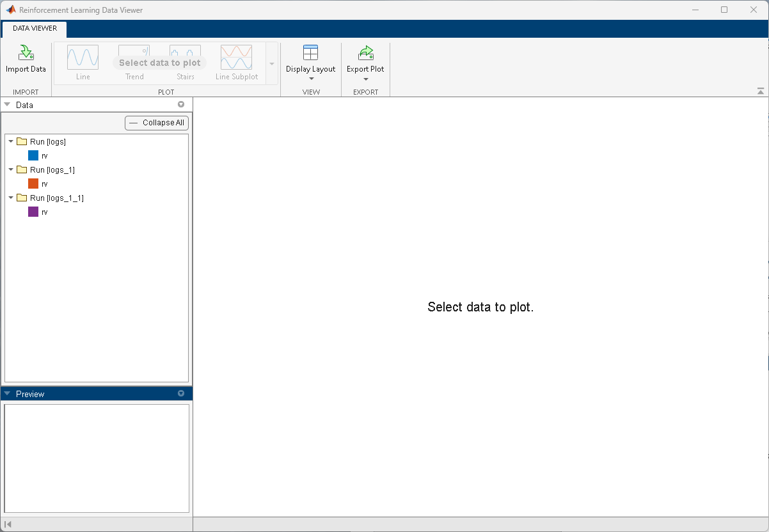Image resolution: width=769 pixels, height=532 pixels.
Task: Open the Preview panel actions menu
Action: [181, 393]
